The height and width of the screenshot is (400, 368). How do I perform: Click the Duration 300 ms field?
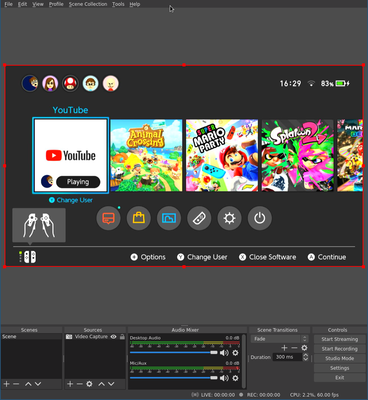287,357
